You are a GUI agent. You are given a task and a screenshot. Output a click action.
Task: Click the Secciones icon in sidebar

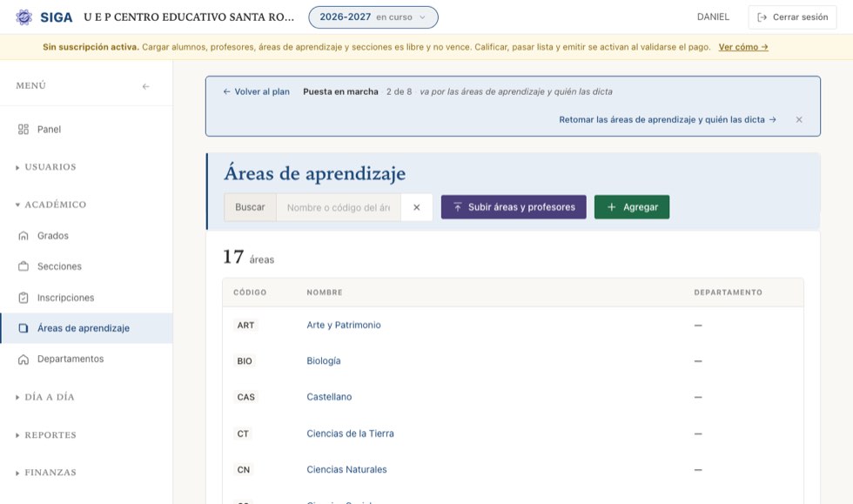[x=24, y=266]
